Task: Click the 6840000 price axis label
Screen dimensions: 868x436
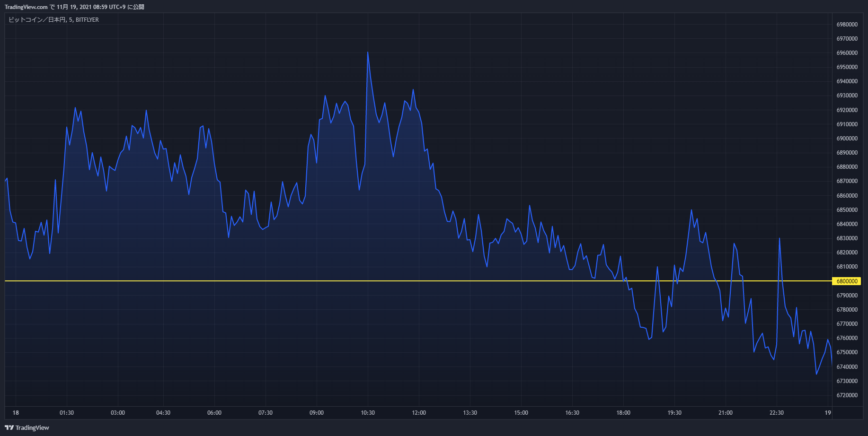Action: (847, 224)
